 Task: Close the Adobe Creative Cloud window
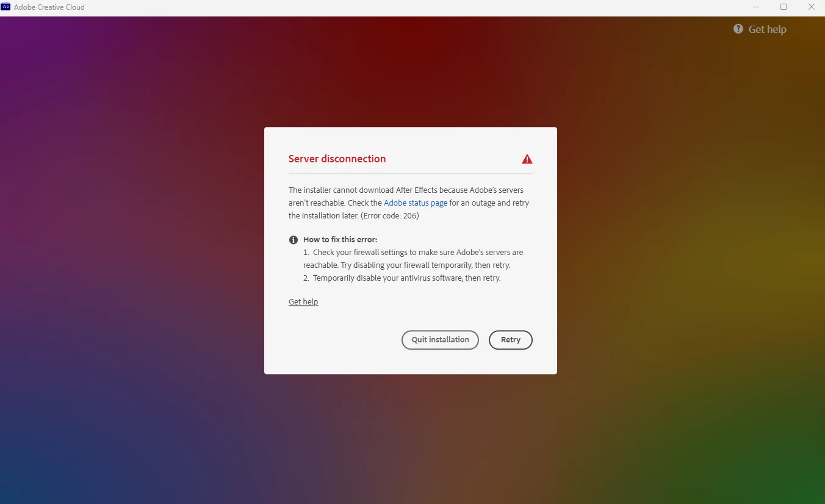click(x=811, y=7)
